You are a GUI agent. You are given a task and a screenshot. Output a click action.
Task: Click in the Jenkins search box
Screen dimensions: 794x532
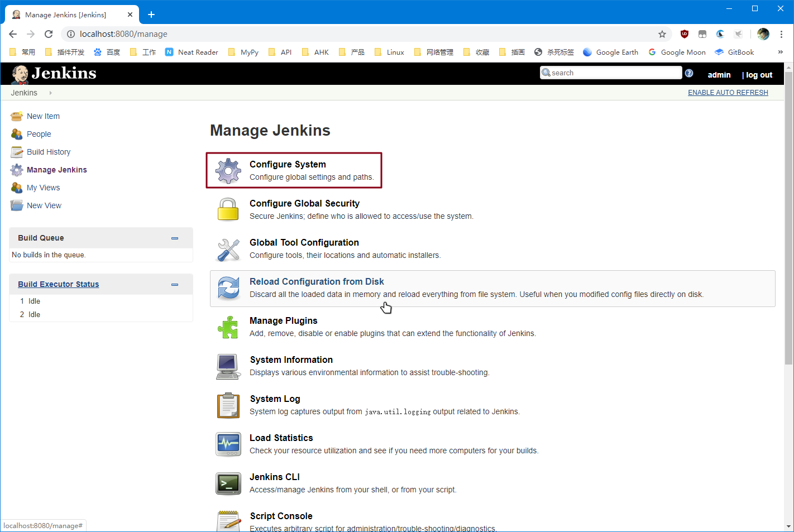611,73
